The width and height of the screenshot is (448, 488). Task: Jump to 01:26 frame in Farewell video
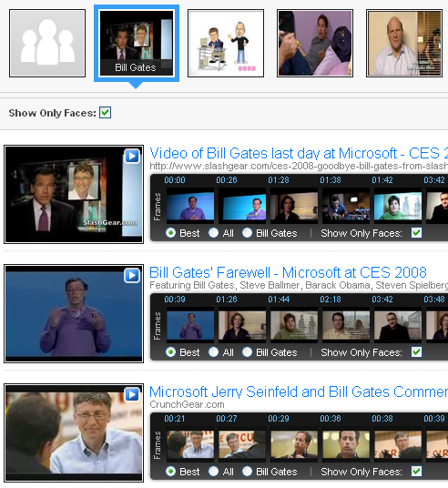(x=242, y=325)
